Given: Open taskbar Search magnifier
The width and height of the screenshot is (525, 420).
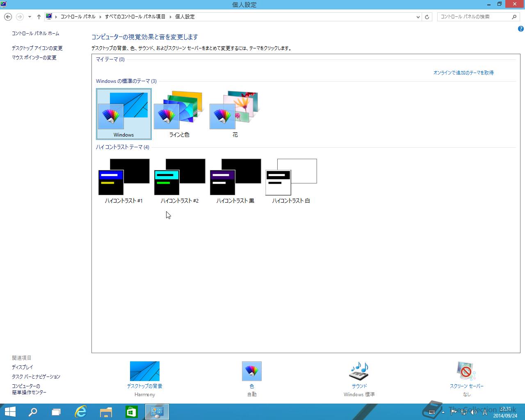Looking at the screenshot, I should pos(33,412).
